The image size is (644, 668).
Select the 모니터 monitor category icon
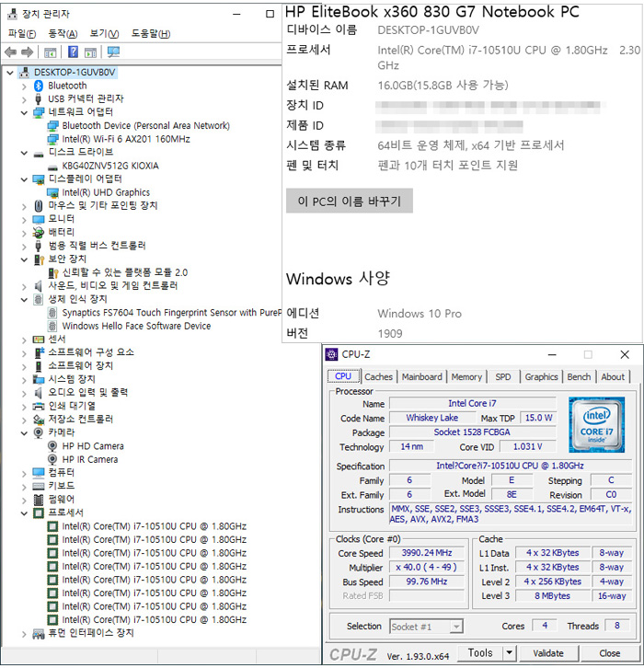tap(39, 219)
